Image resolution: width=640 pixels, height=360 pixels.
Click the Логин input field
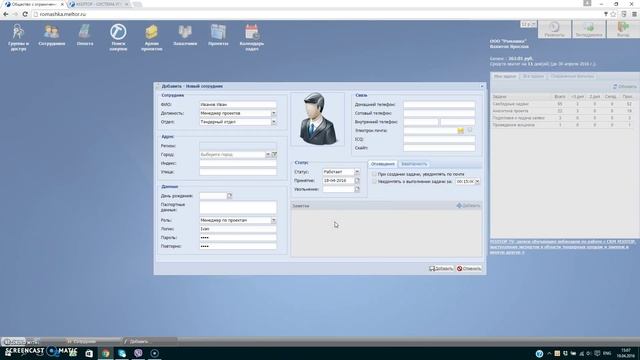(x=238, y=229)
